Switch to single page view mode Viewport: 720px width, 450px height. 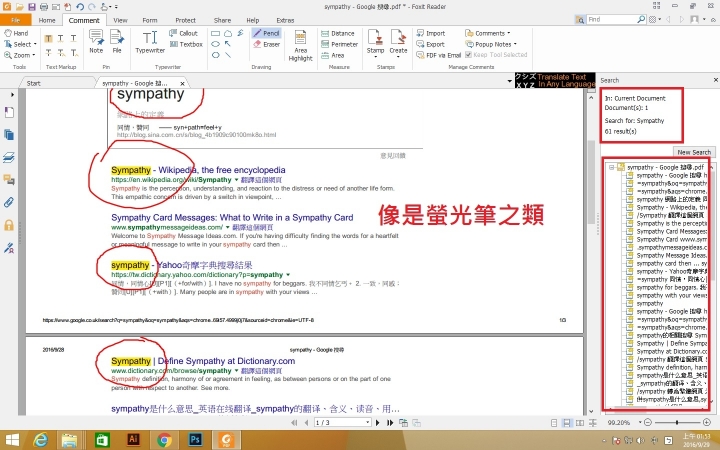coord(554,422)
